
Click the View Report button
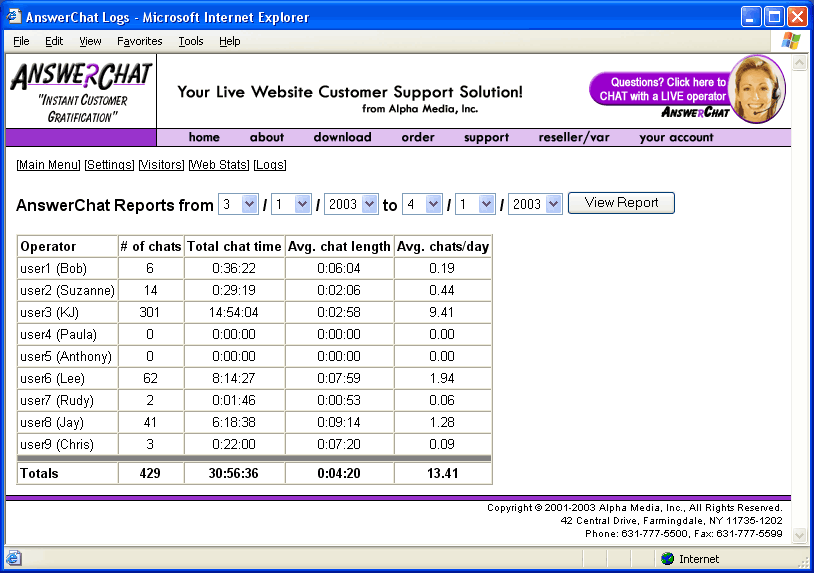tap(621, 203)
